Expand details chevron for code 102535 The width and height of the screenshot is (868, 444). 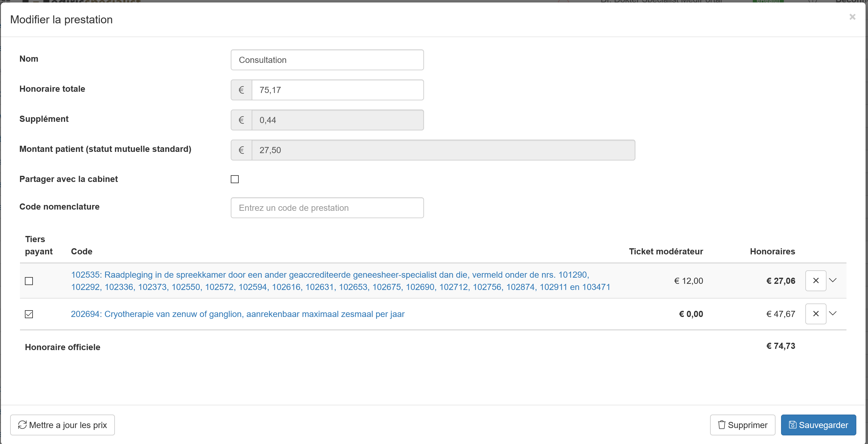pos(833,280)
